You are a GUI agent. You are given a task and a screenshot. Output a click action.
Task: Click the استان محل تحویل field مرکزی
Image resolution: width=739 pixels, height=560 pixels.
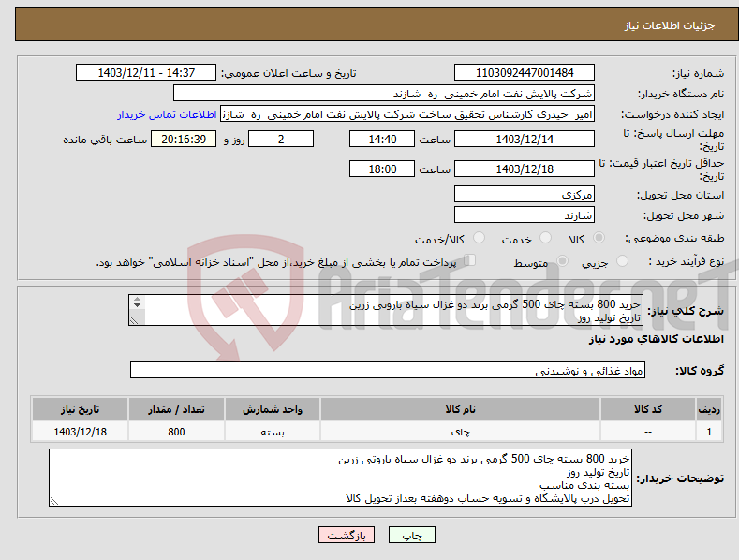point(525,194)
